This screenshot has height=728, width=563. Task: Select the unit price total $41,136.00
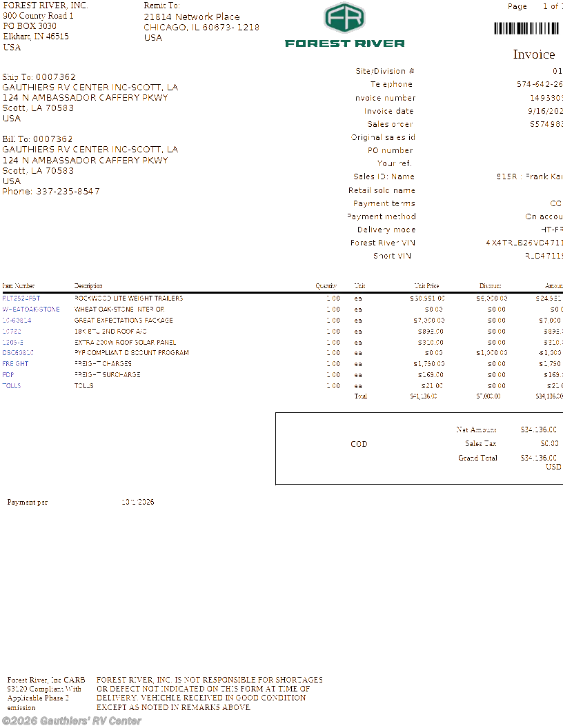tap(423, 396)
